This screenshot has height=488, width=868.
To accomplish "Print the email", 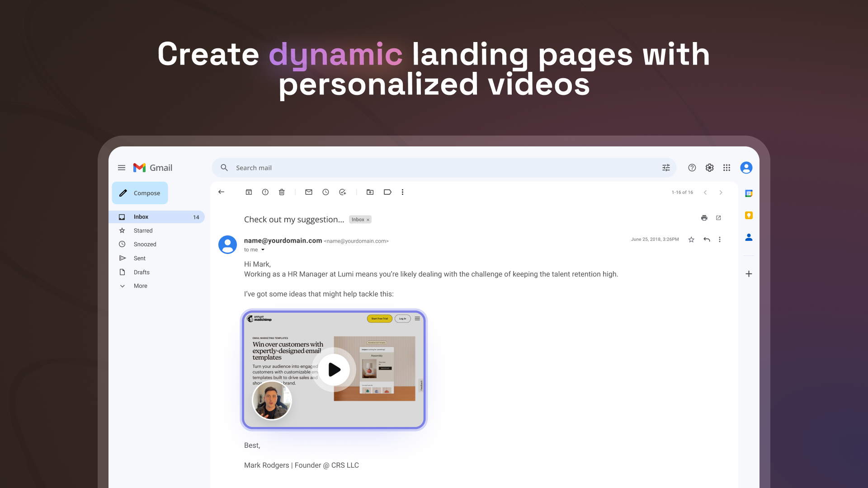I will coord(704,218).
